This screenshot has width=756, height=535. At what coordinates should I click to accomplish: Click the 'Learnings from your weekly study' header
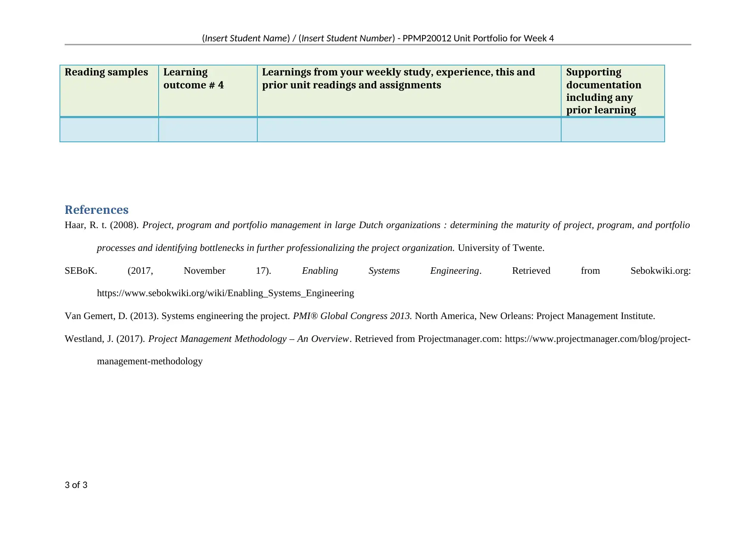[x=409, y=91]
